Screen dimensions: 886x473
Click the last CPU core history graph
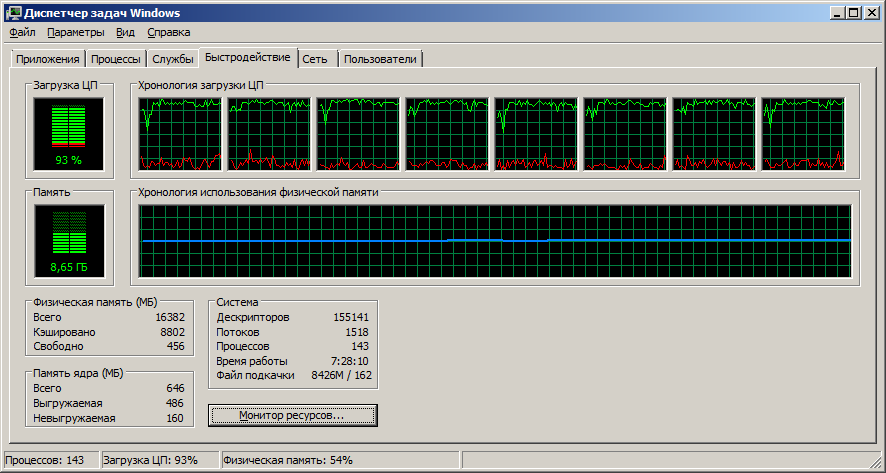click(x=803, y=134)
